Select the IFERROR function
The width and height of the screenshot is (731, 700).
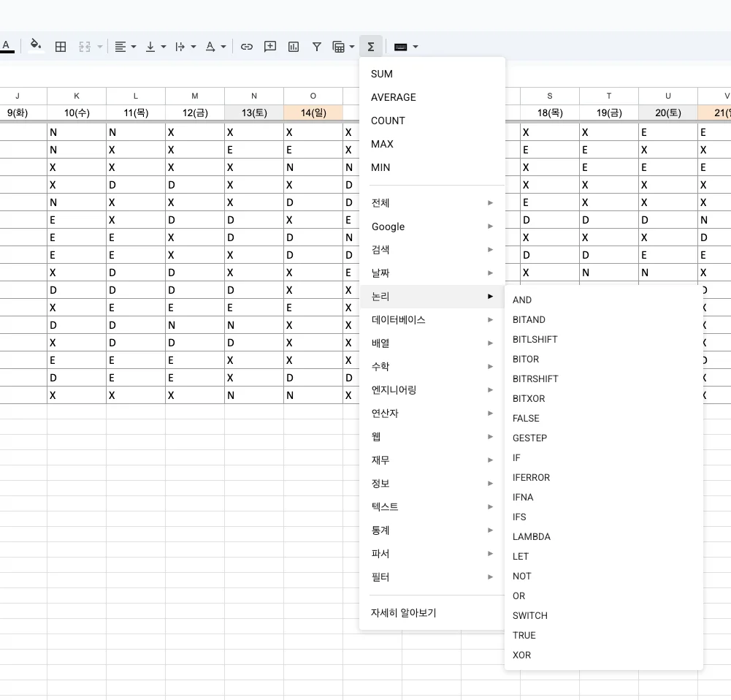coord(604,478)
